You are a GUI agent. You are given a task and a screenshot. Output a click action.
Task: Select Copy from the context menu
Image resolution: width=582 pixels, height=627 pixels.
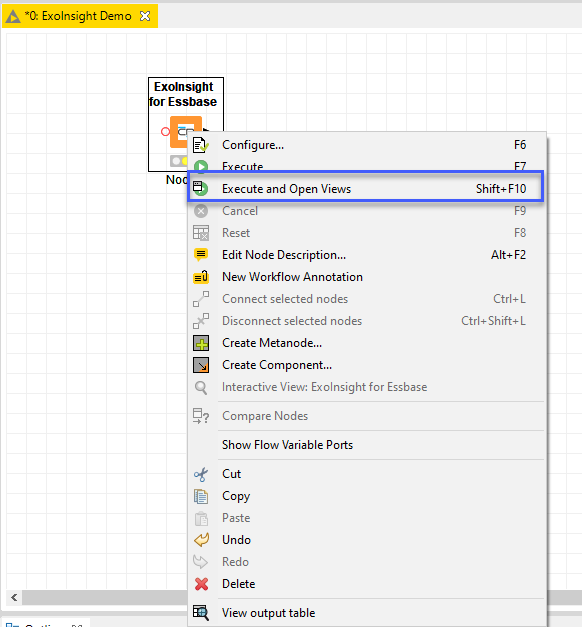[366, 496]
